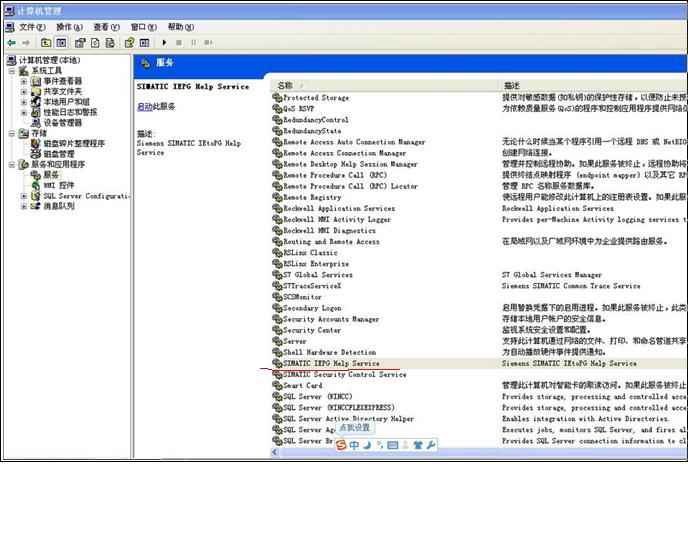Click the pane toggle icon right of Help

click(144, 43)
